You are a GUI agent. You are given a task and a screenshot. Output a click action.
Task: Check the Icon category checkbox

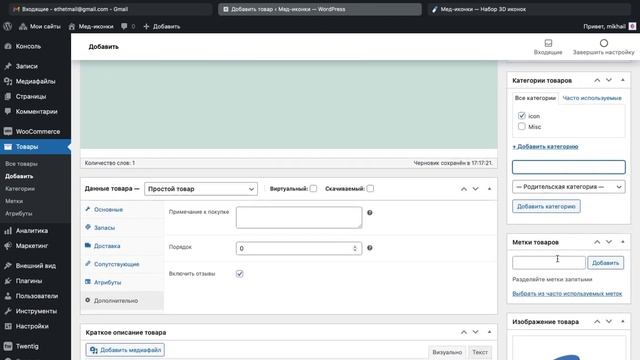522,116
